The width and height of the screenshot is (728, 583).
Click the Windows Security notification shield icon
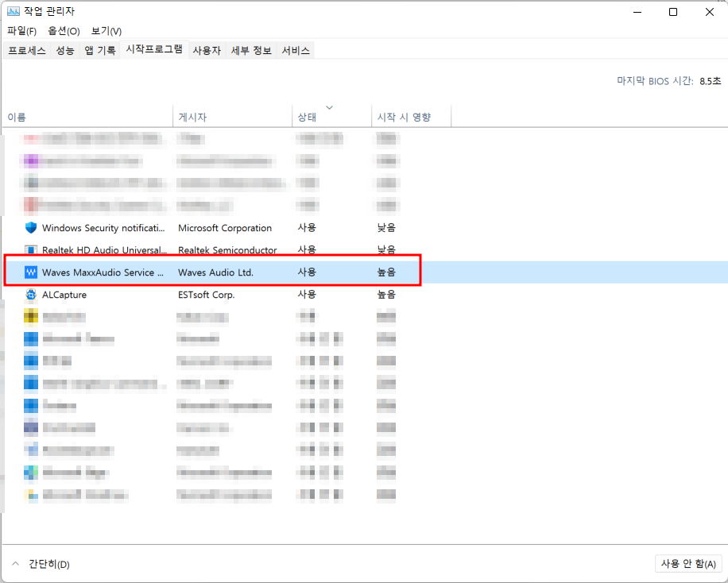tap(31, 227)
